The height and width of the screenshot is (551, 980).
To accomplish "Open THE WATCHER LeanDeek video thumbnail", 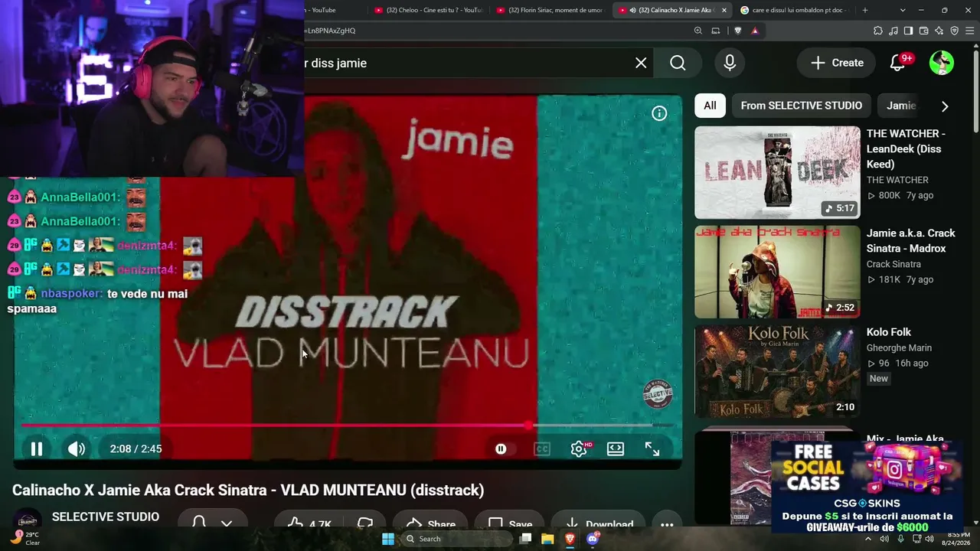I will coord(777,172).
